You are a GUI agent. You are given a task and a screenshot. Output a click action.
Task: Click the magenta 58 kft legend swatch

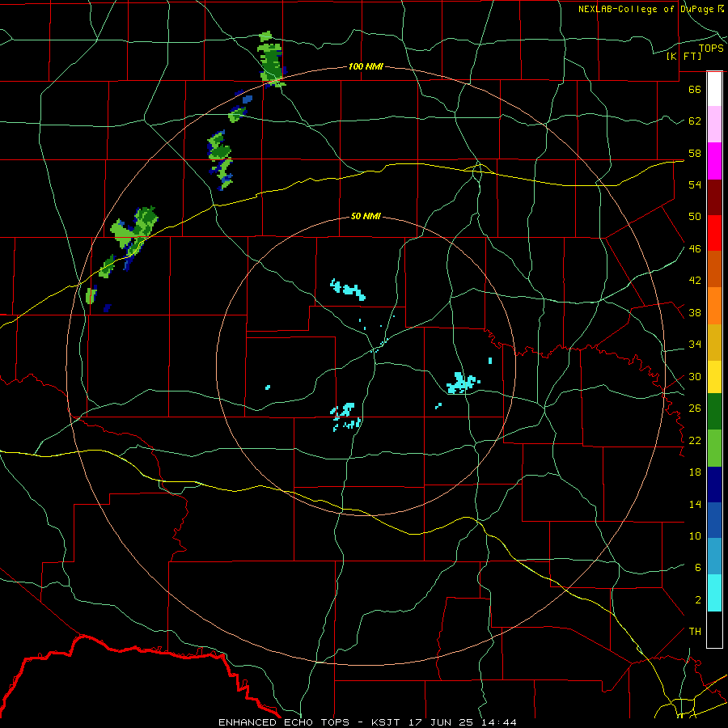pyautogui.click(x=714, y=161)
